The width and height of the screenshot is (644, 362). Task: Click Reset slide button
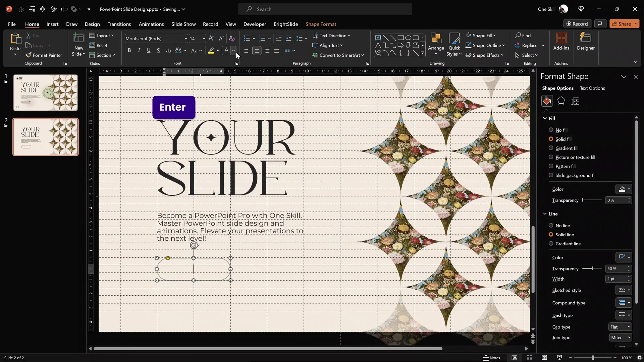(x=98, y=45)
